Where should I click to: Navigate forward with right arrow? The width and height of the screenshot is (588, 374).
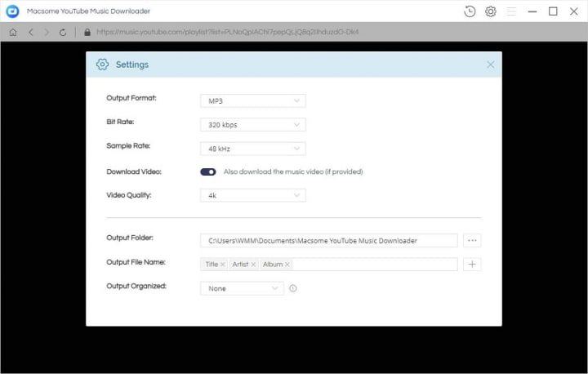tap(47, 33)
